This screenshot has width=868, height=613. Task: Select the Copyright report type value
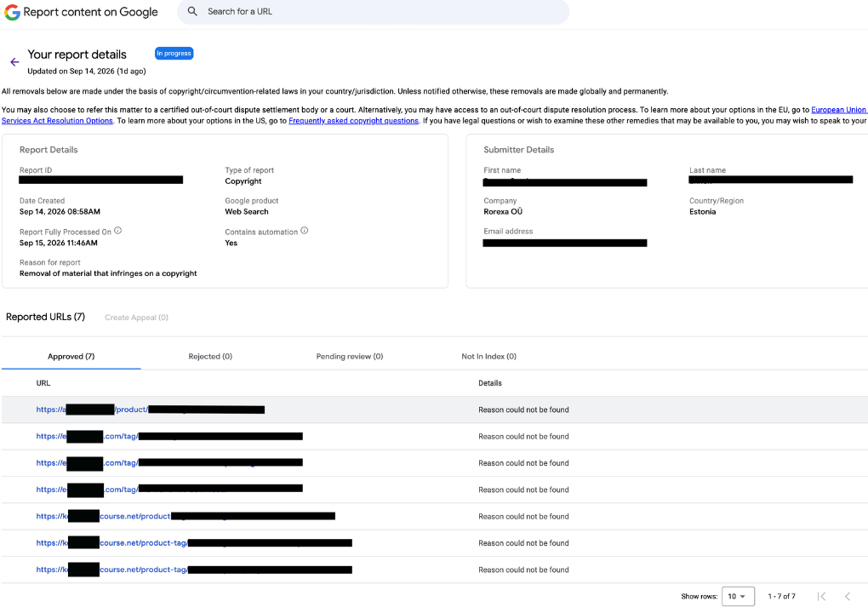[x=243, y=181]
